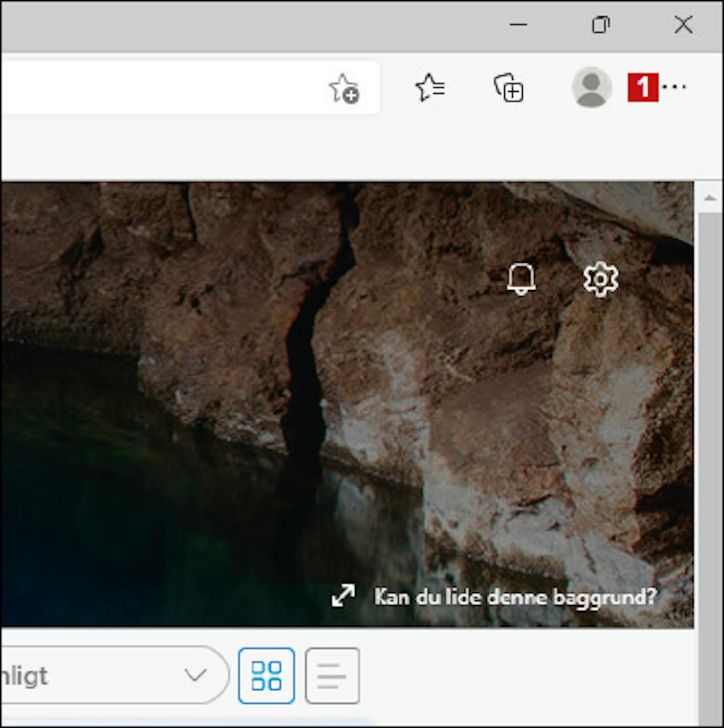
Task: Expand the background image with arrows icon
Action: [343, 596]
